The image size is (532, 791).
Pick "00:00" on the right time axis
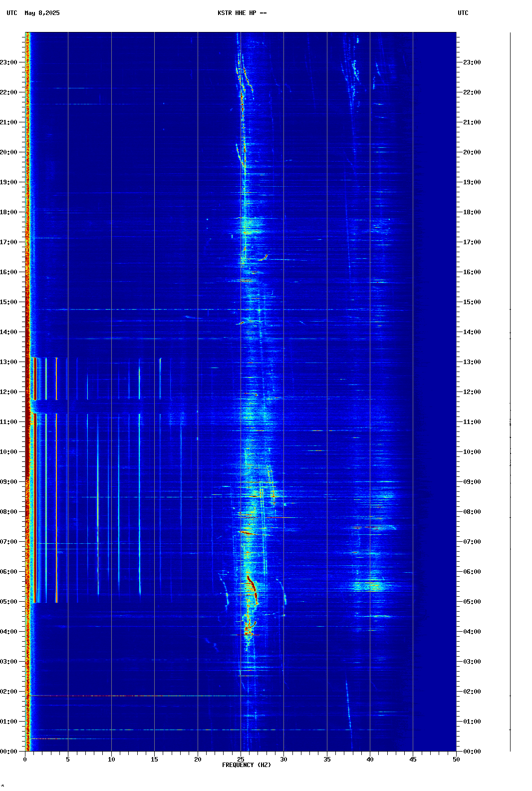click(472, 752)
